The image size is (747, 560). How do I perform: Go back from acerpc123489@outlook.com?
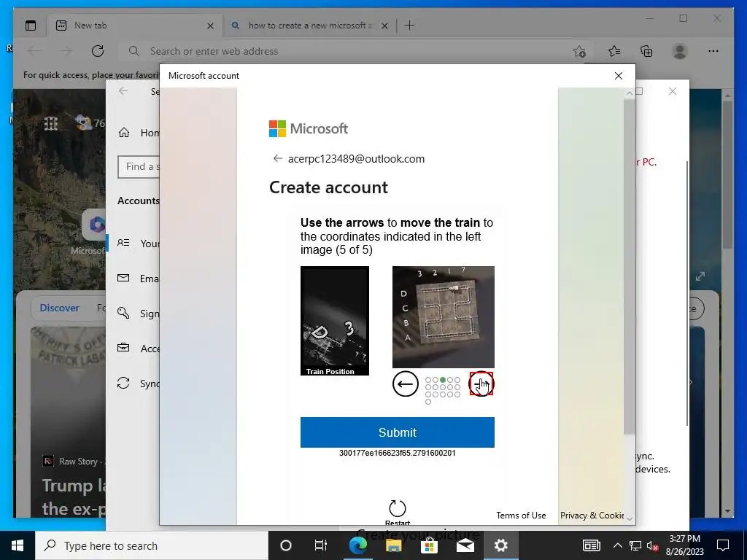277,158
